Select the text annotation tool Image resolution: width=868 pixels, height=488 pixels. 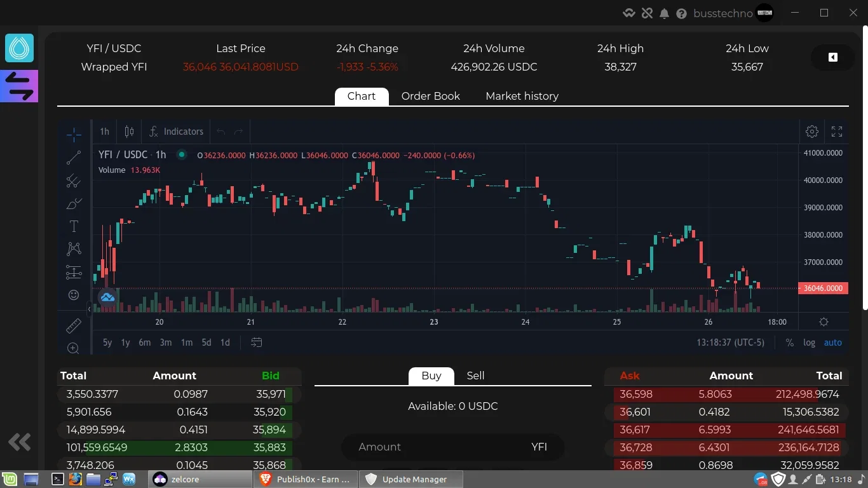(x=74, y=226)
